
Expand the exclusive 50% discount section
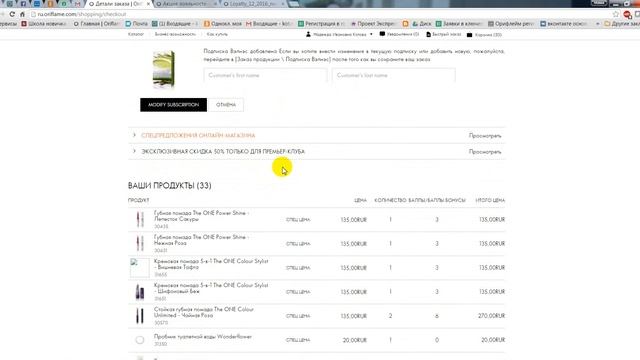[223, 151]
